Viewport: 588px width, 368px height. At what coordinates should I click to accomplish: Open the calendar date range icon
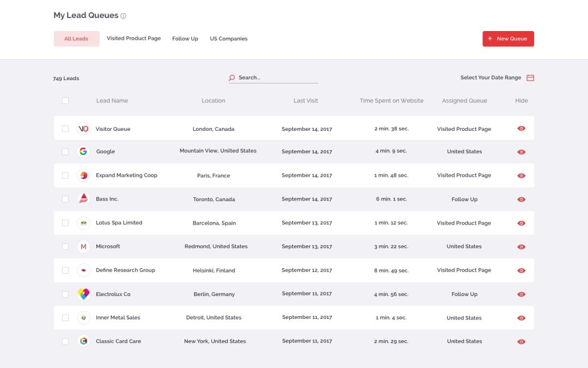point(530,78)
